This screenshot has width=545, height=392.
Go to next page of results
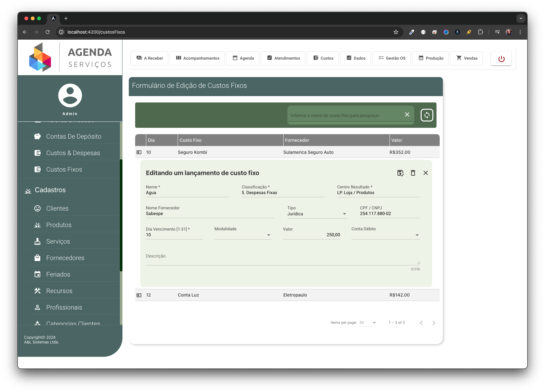click(x=434, y=323)
